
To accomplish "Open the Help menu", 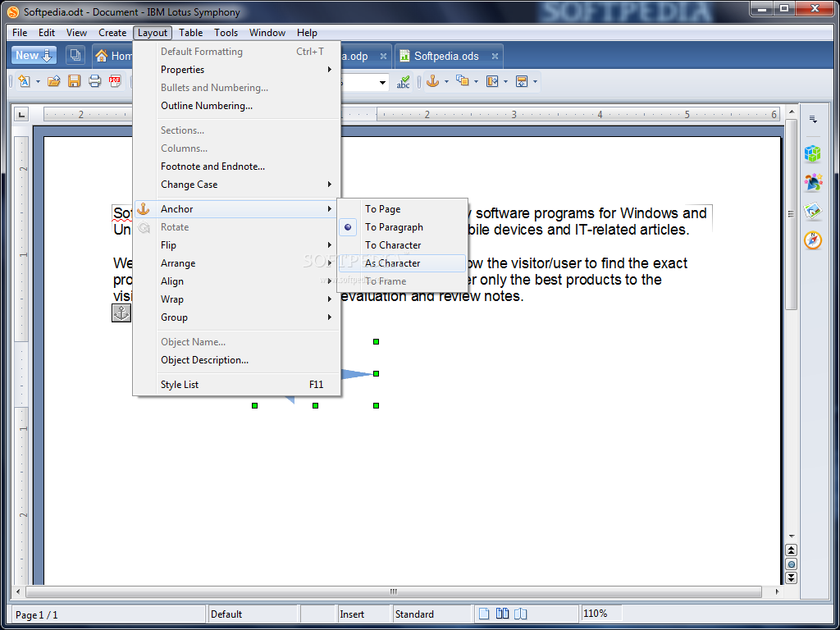I will pos(307,33).
